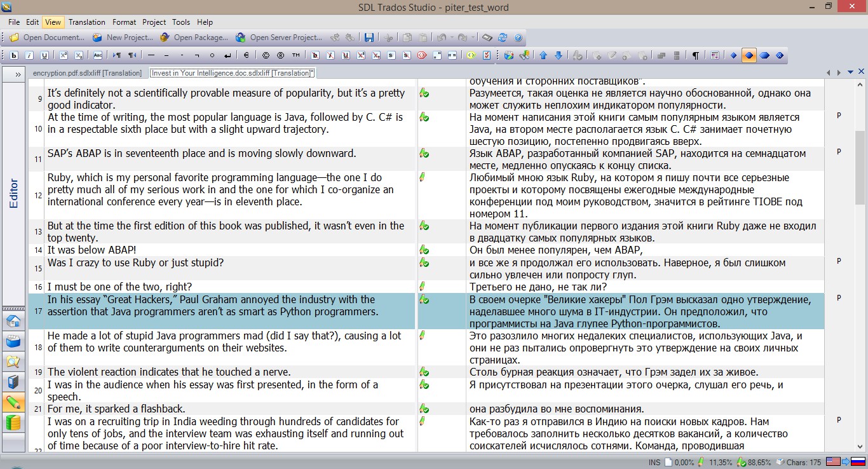Open the Translation menu
This screenshot has width=868, height=469.
(x=87, y=22)
